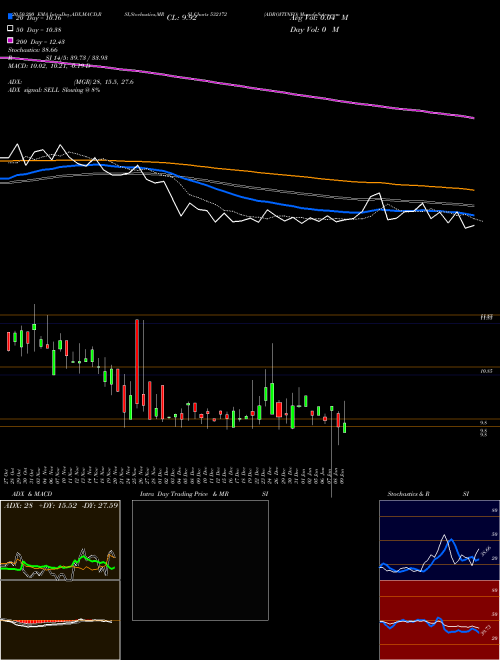The width and height of the screenshot is (500, 660).
Task: Click the magenta 200 Day legend swatch
Action: (10, 41)
